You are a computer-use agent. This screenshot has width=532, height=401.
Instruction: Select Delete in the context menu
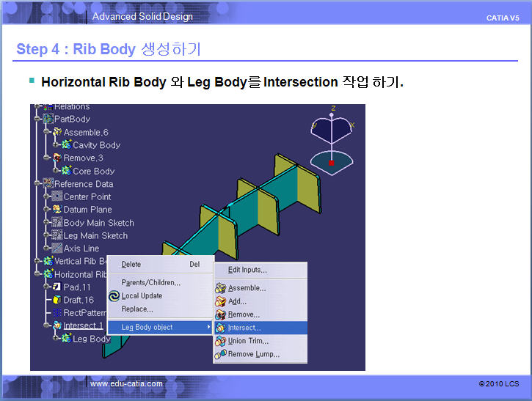pyautogui.click(x=131, y=265)
